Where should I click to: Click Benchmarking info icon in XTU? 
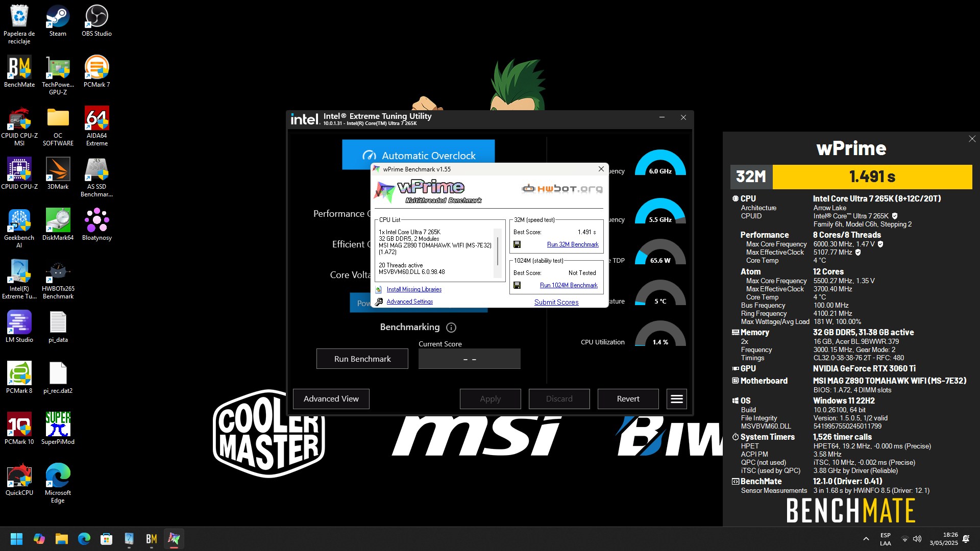(451, 328)
